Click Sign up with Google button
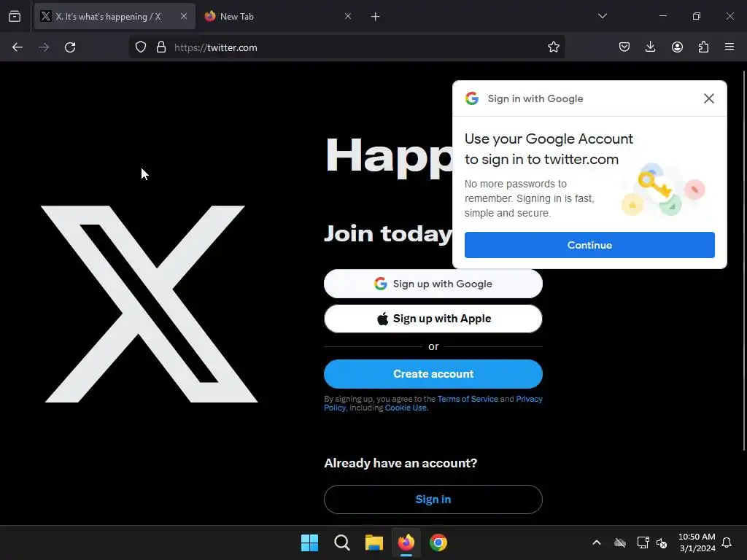Screen dimensions: 747x560 coord(433,284)
